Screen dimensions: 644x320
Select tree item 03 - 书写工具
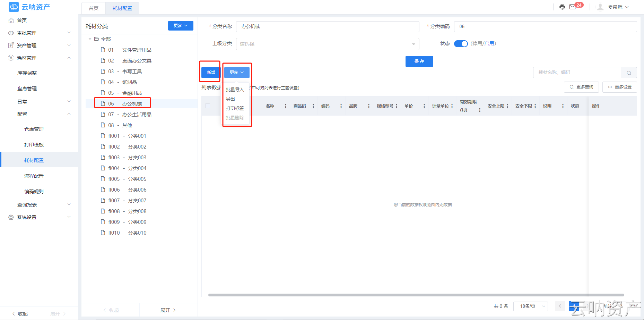(x=141, y=71)
